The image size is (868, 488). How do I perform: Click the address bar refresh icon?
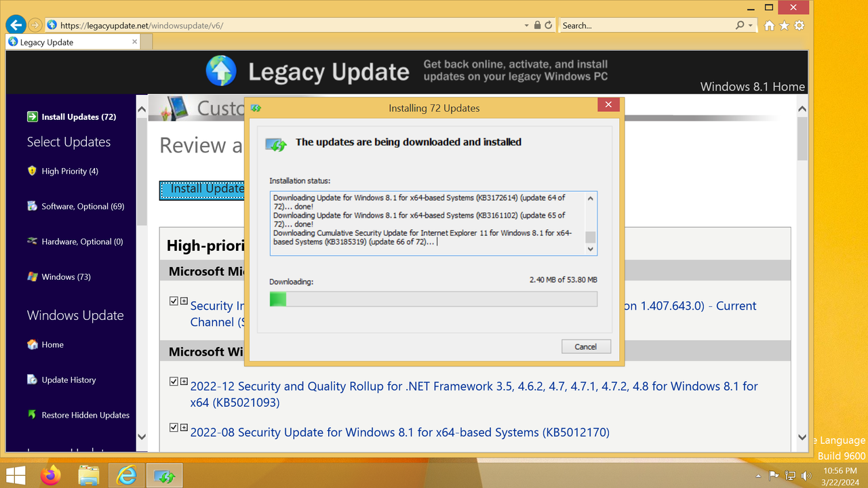click(549, 25)
